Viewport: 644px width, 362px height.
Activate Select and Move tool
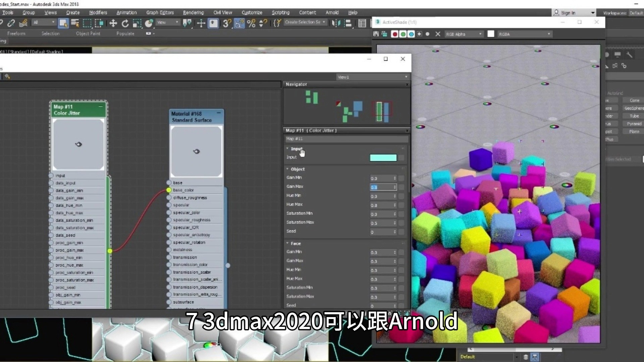pos(113,23)
